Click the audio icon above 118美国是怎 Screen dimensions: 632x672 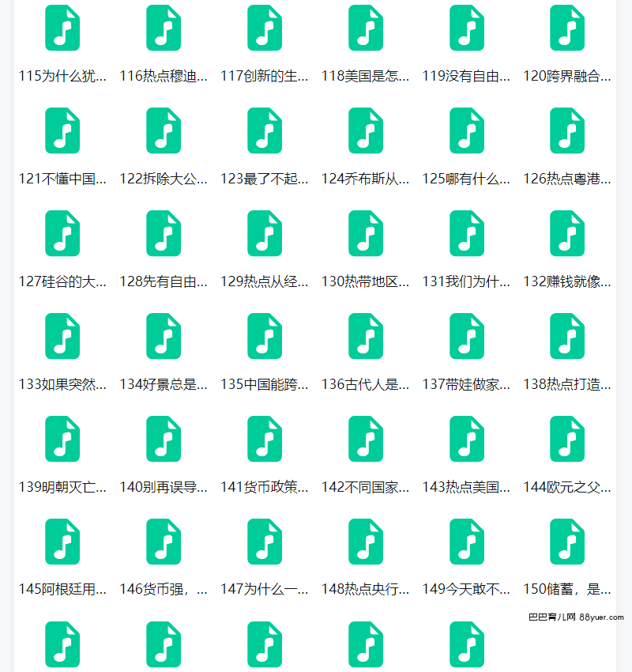366,28
